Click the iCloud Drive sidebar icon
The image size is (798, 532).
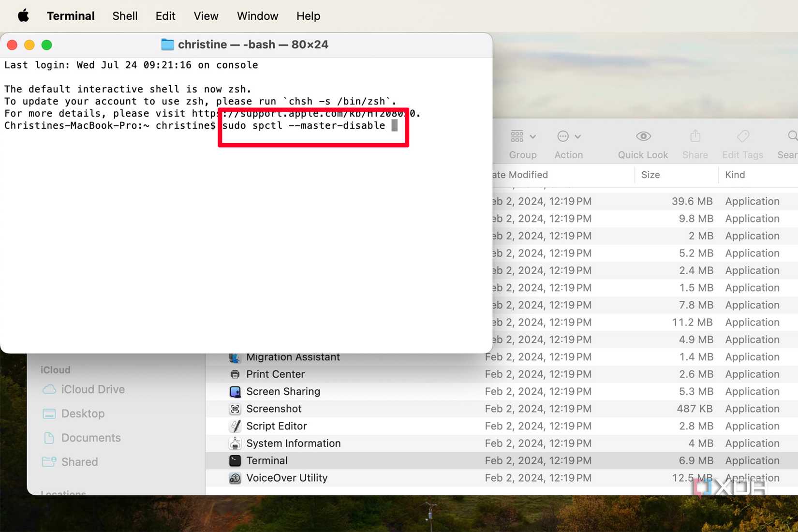coord(50,389)
